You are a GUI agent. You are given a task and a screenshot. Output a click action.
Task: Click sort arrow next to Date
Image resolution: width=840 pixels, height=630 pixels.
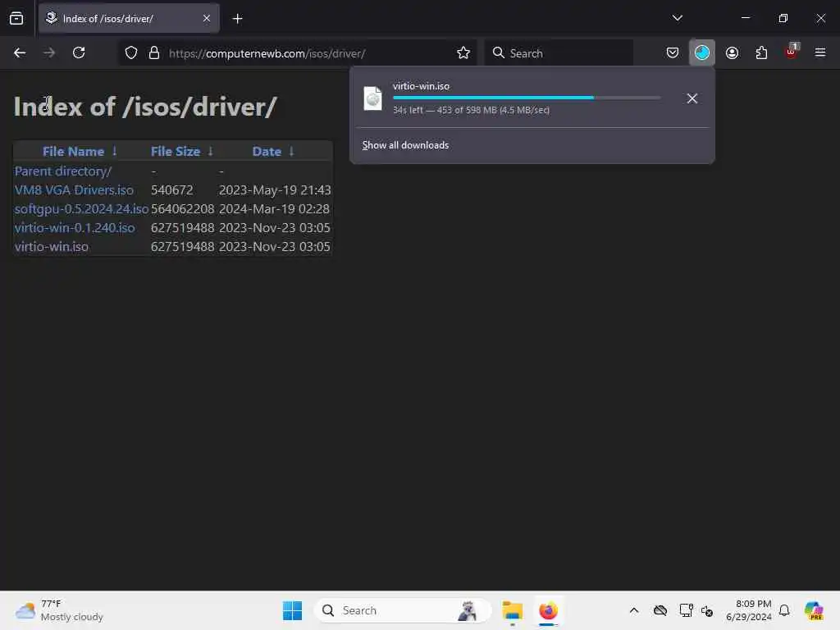[291, 152]
